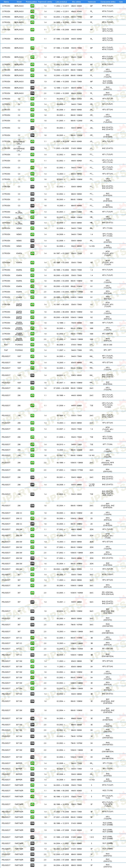Click petrol icon for Xsara Picasso 70kW / 95KM
This screenshot has width=126, height=868.
coord(32,323)
